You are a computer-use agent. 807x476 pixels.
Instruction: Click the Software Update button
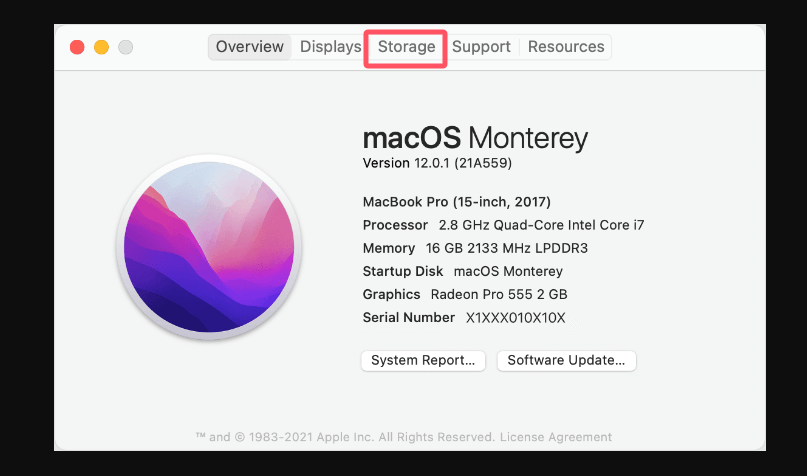coord(566,360)
